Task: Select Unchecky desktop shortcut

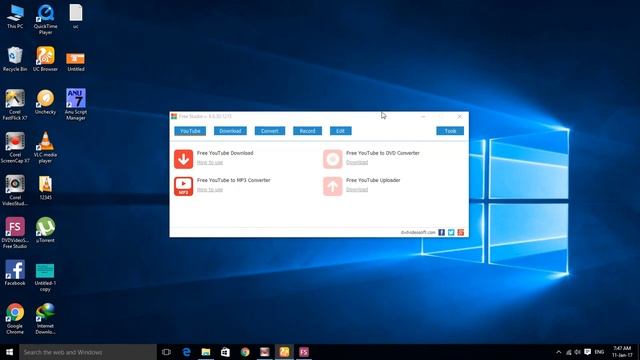Action: pyautogui.click(x=45, y=102)
